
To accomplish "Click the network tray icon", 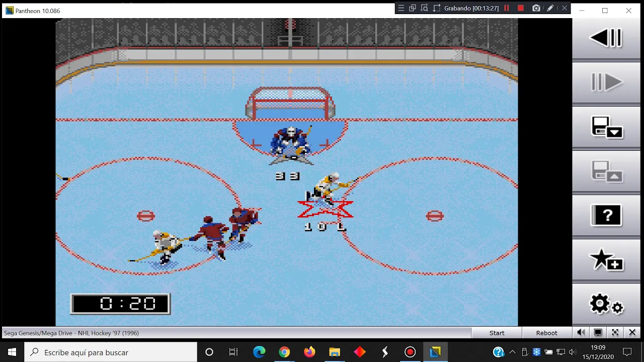I will tap(560, 352).
